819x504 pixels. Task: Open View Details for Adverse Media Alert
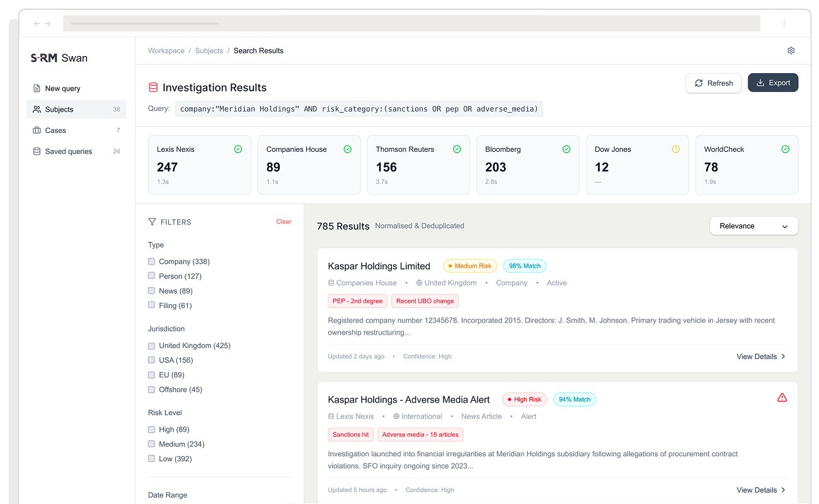tap(761, 490)
